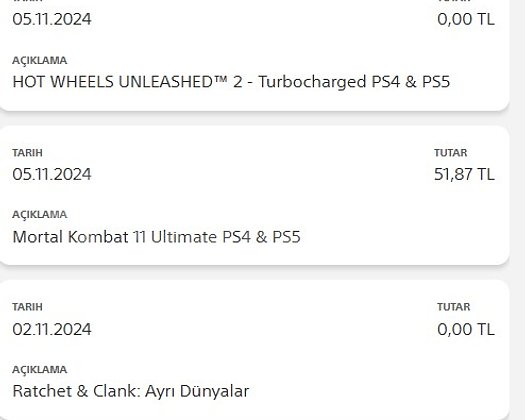The height and width of the screenshot is (420, 525).
Task: Click the TUTAR label above 51,87 TL
Action: point(451,153)
